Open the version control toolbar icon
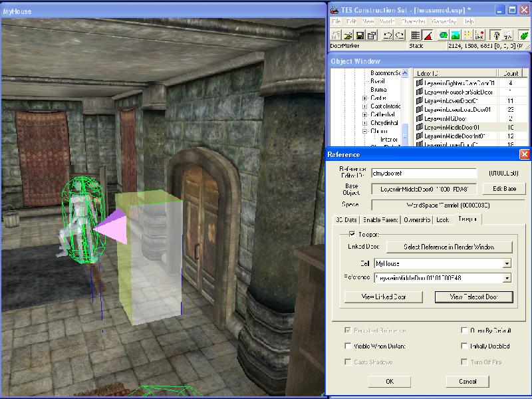The width and height of the screenshot is (532, 399). click(x=336, y=35)
